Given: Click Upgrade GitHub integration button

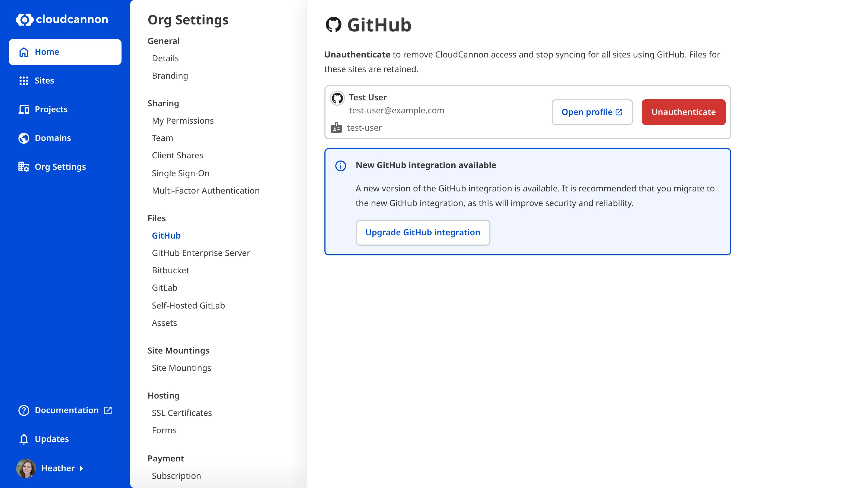Looking at the screenshot, I should pyautogui.click(x=423, y=232).
